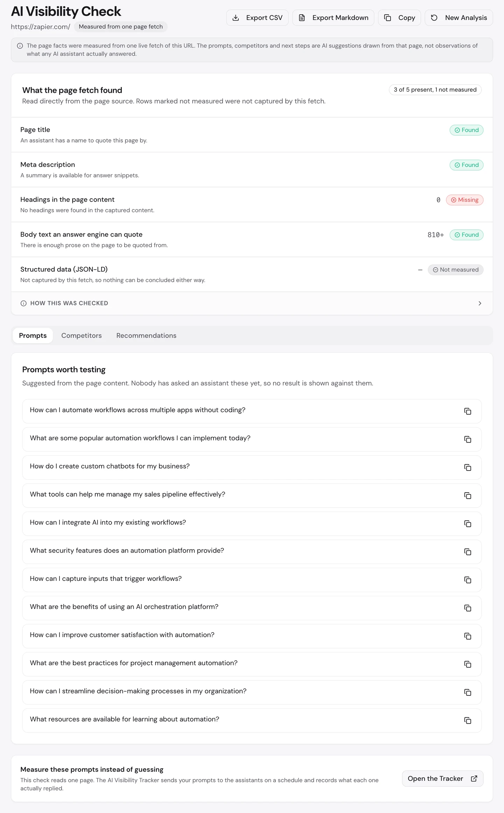Click 'Prompts worth testing' heading
The height and width of the screenshot is (813, 504).
pyautogui.click(x=64, y=370)
